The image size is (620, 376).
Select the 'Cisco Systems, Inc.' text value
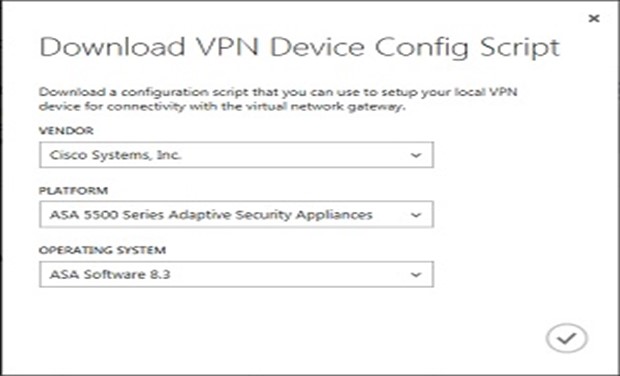coord(115,155)
